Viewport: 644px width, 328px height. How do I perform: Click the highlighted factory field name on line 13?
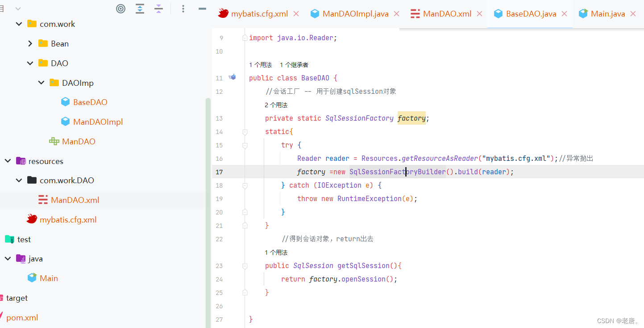click(x=411, y=118)
